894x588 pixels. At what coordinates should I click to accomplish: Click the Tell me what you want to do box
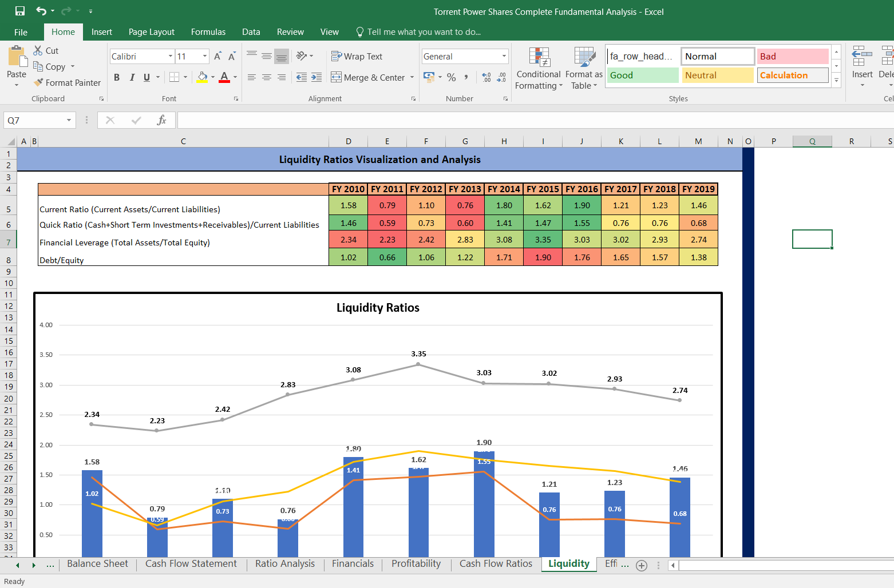pos(418,32)
